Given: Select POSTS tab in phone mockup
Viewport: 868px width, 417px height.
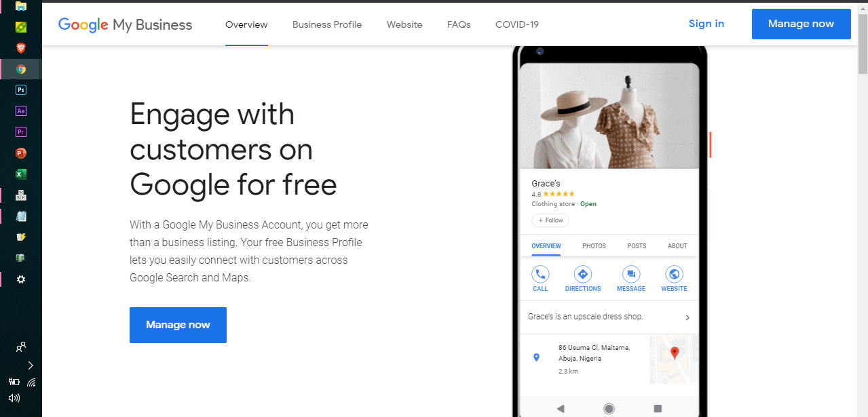Looking at the screenshot, I should pos(637,245).
